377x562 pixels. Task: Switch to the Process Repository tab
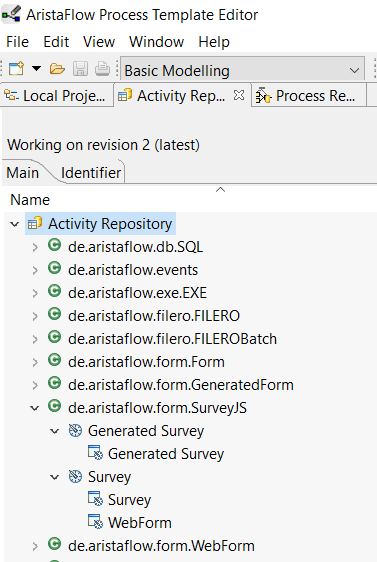[x=309, y=96]
